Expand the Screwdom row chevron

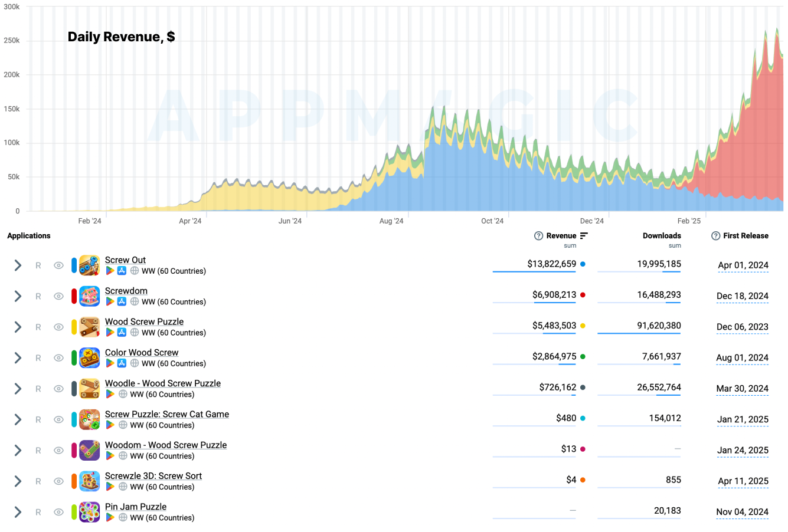click(x=18, y=296)
